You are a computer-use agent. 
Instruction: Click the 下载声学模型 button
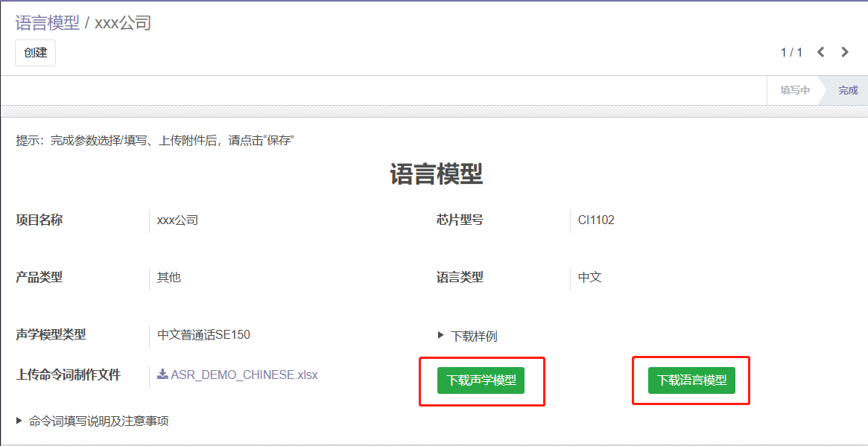pyautogui.click(x=481, y=380)
